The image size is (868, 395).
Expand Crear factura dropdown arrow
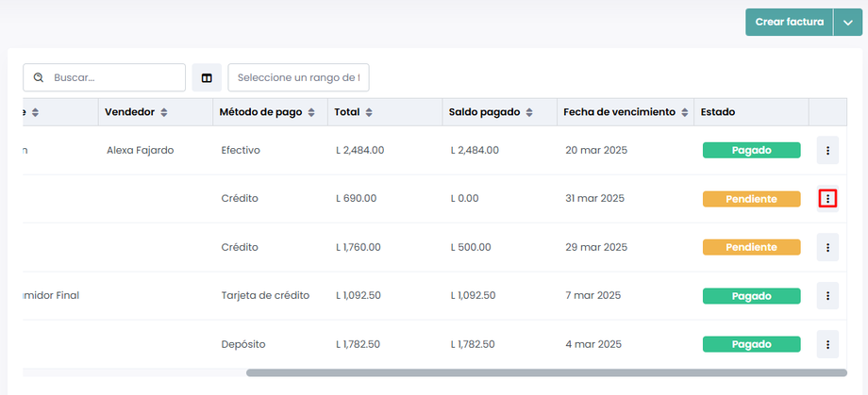[847, 23]
